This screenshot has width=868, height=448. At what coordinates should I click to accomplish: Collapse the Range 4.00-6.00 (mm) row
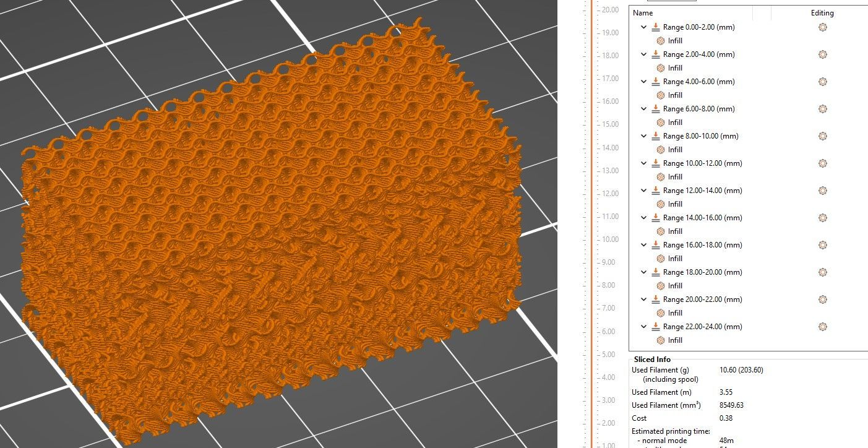tap(643, 82)
